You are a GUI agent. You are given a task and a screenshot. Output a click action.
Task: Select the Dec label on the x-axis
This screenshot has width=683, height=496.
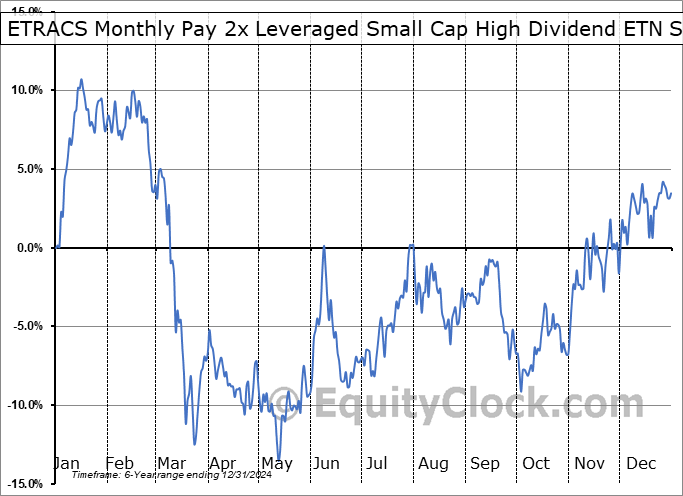642,463
